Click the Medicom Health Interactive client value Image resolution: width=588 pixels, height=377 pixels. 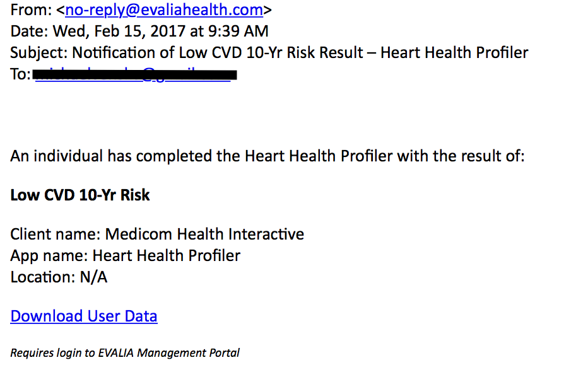coord(204,235)
